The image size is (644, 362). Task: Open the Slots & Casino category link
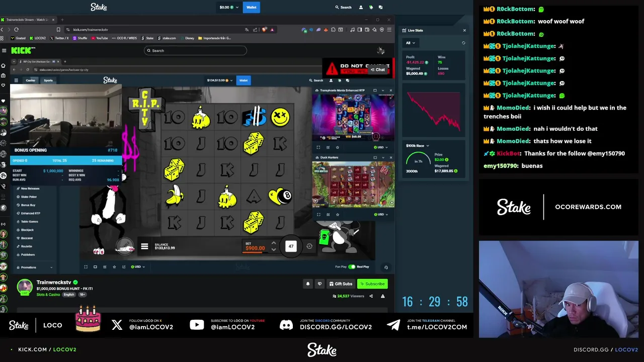click(48, 295)
